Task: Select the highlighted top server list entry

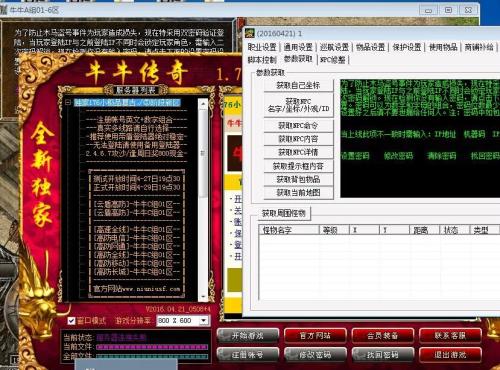Action: click(x=127, y=103)
